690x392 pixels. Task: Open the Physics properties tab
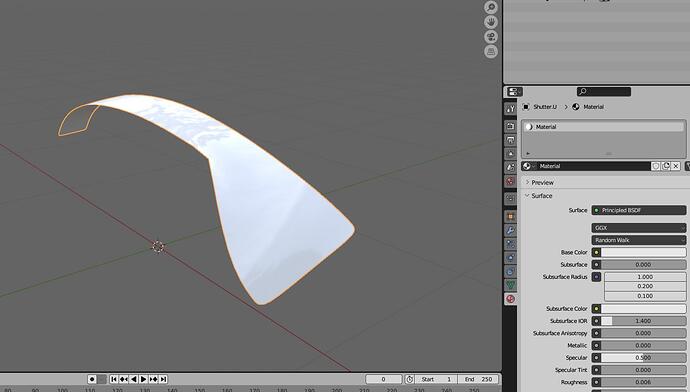click(x=510, y=257)
